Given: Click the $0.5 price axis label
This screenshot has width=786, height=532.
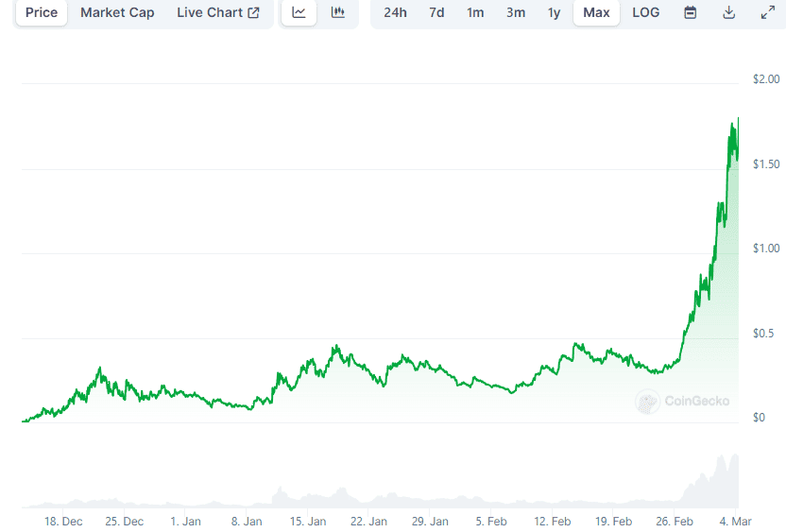Looking at the screenshot, I should click(x=763, y=334).
